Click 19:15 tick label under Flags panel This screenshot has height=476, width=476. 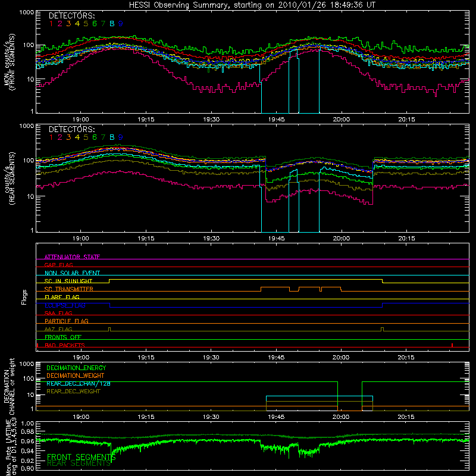[x=146, y=358]
